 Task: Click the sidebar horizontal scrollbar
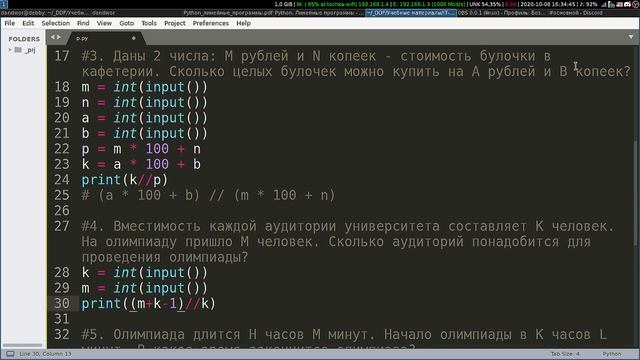tap(23, 345)
